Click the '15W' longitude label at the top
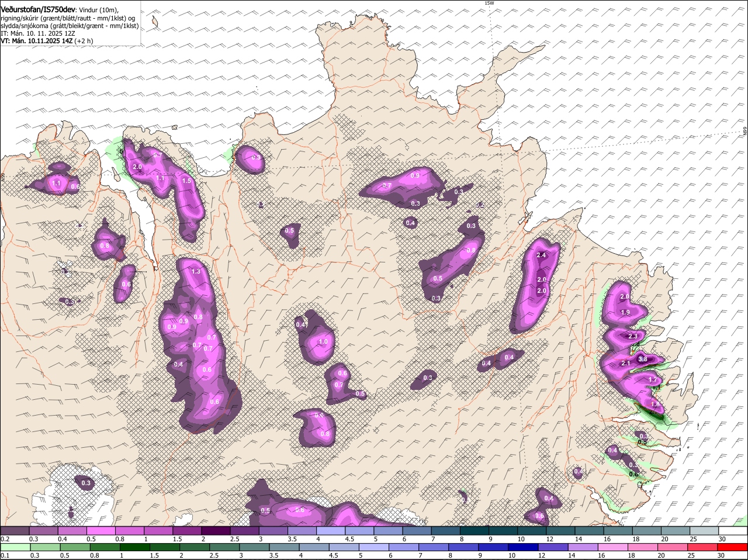Image resolution: width=748 pixels, height=560 pixels. point(489,3)
